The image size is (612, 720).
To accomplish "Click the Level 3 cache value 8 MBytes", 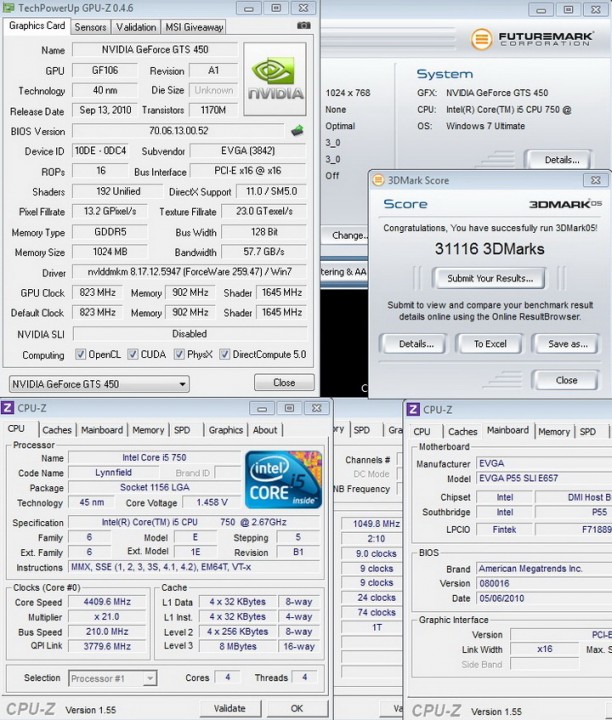I will (238, 646).
